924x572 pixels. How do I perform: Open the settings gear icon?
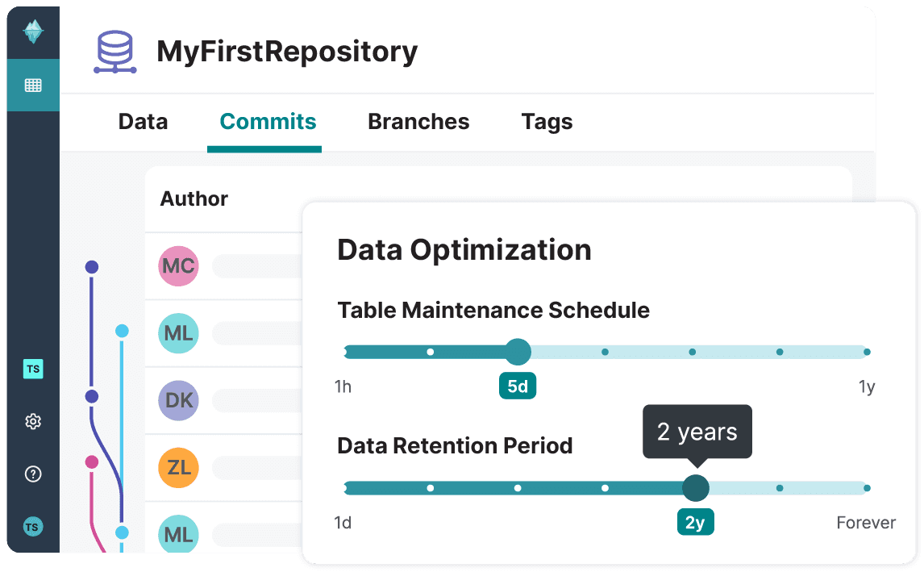[x=33, y=421]
